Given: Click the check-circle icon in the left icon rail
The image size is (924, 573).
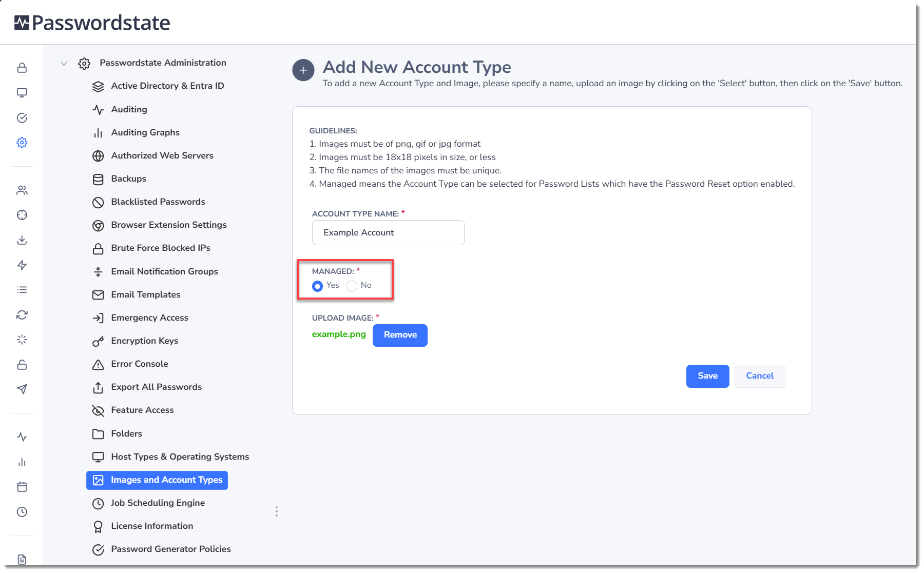Looking at the screenshot, I should click(x=22, y=118).
